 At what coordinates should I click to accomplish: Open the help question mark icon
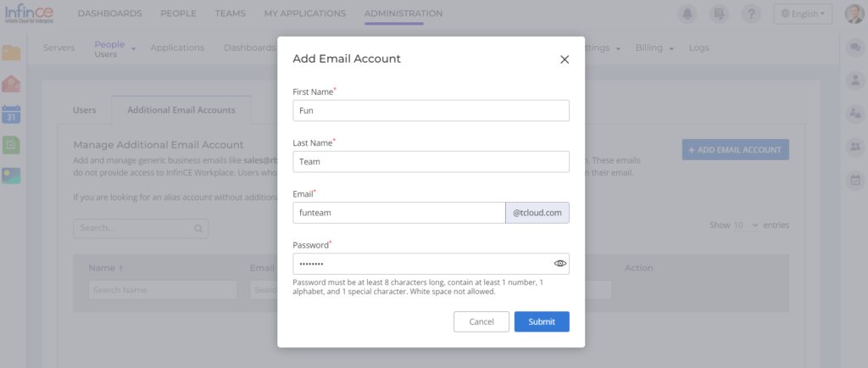pyautogui.click(x=751, y=14)
